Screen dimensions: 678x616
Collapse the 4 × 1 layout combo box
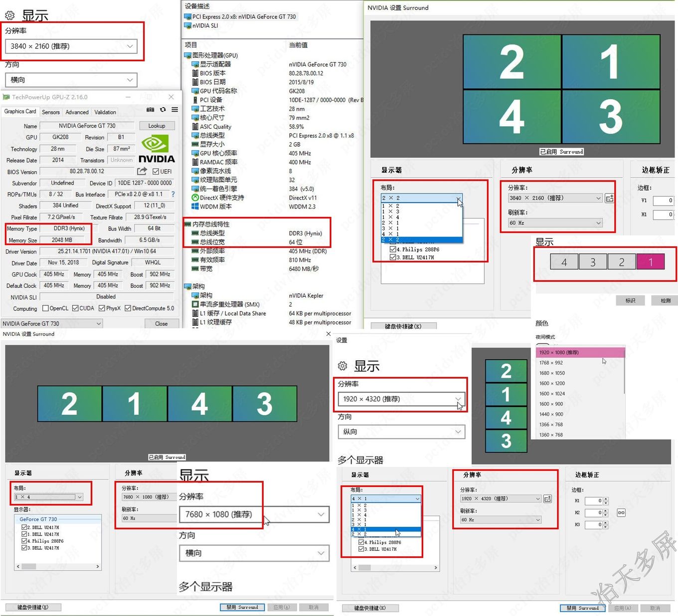point(417,498)
